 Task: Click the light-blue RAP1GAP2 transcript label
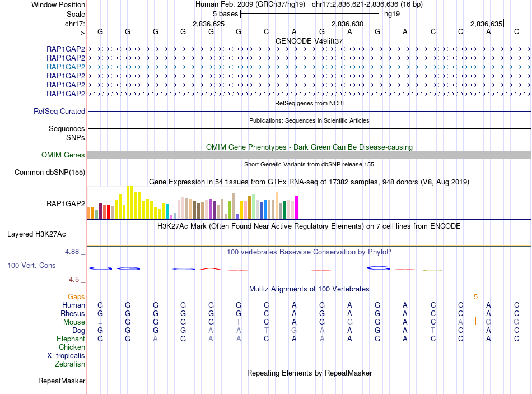tap(66, 67)
